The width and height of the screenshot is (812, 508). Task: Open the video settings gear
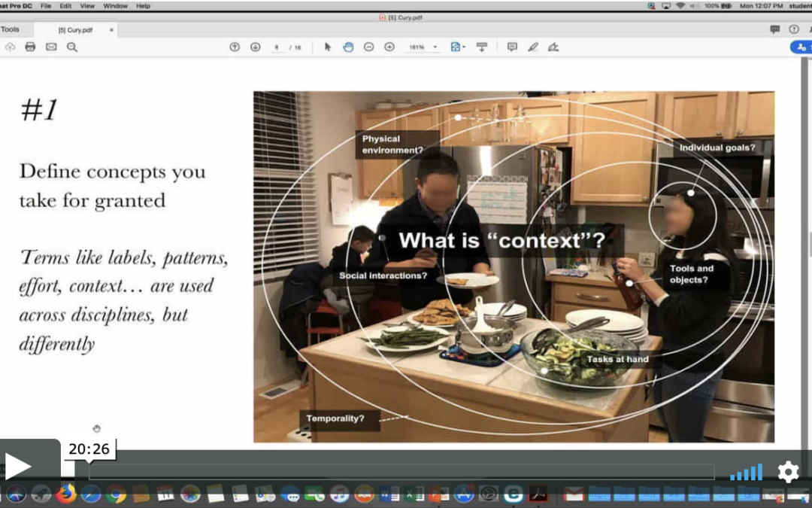pos(788,472)
